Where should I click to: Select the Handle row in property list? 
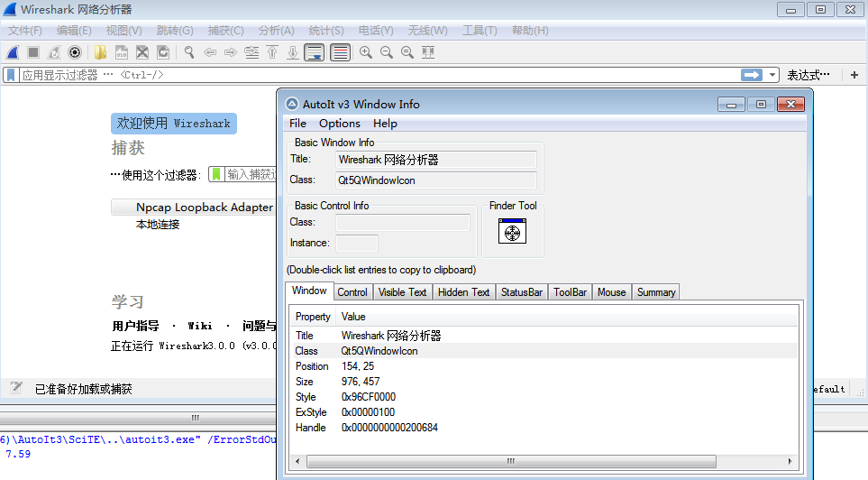pos(544,428)
